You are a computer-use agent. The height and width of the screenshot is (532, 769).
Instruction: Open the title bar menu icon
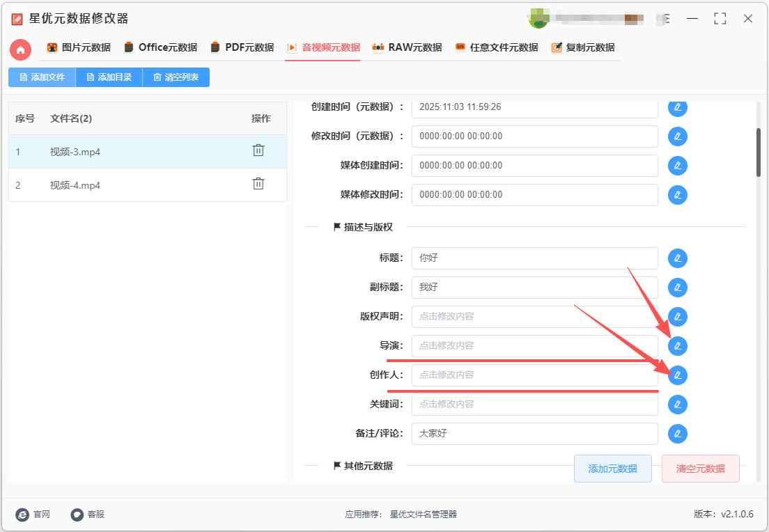(665, 19)
